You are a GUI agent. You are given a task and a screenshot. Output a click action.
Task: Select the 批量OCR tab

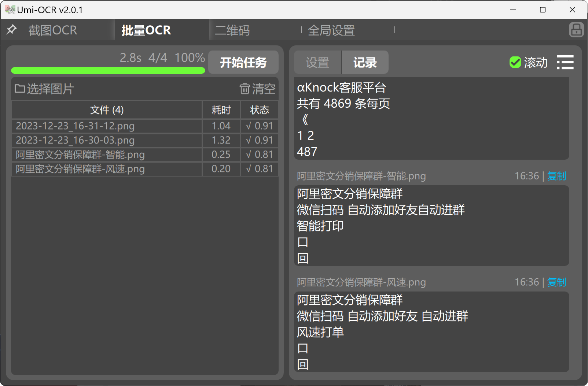pos(146,30)
